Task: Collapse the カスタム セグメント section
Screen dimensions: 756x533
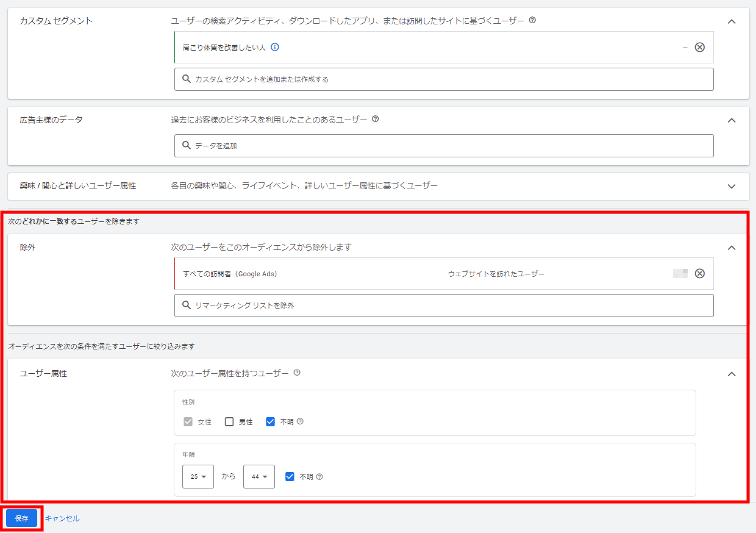Action: [732, 21]
